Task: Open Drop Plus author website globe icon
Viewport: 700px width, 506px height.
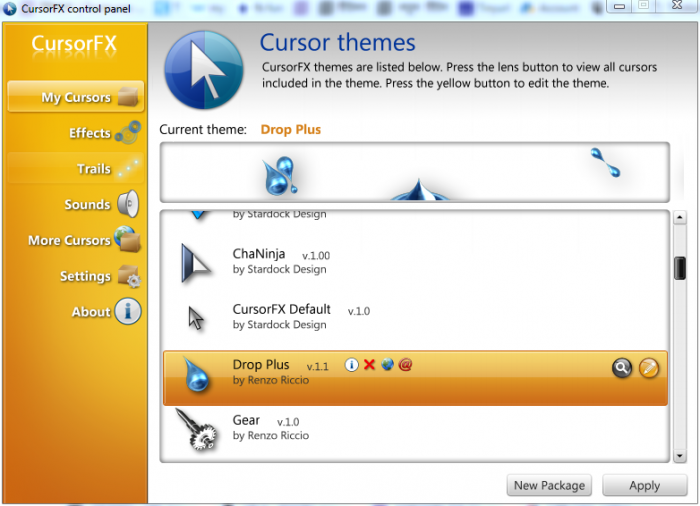Action: click(387, 364)
